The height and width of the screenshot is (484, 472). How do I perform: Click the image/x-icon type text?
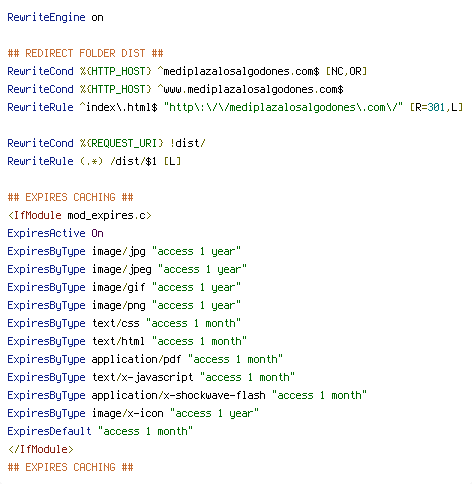(x=128, y=413)
